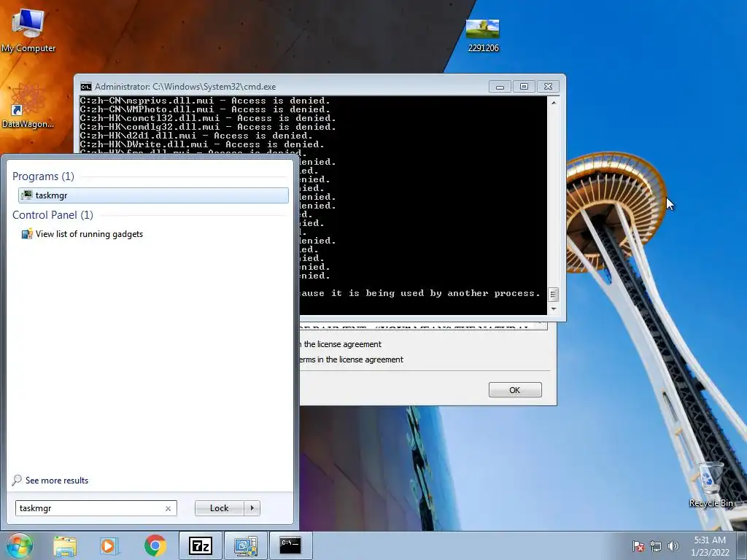
Task: Open Action Center flag in tray
Action: coord(638,546)
